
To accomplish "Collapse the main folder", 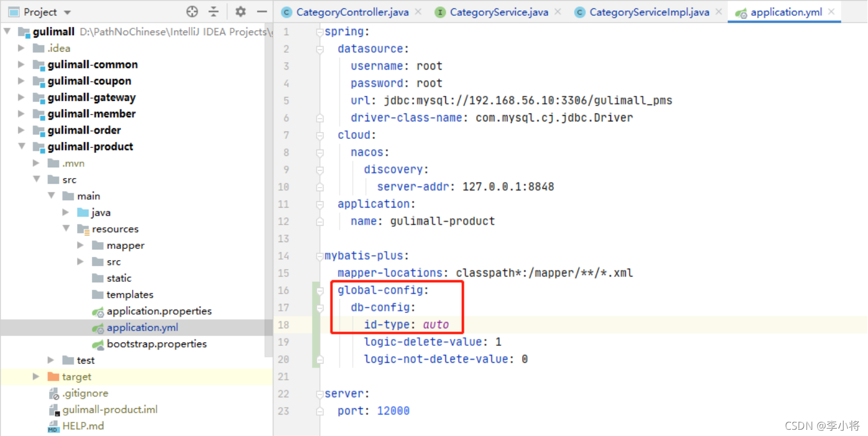I will coord(51,196).
